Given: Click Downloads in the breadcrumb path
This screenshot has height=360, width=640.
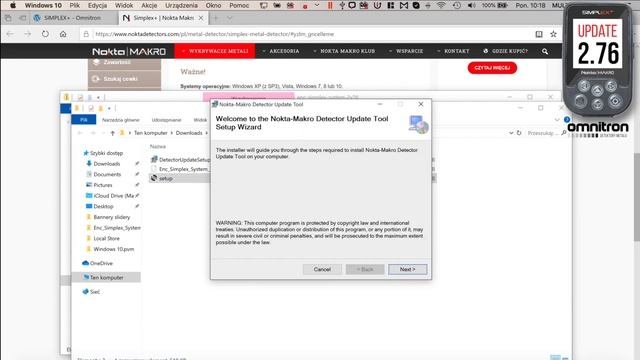Looking at the screenshot, I should click(189, 133).
